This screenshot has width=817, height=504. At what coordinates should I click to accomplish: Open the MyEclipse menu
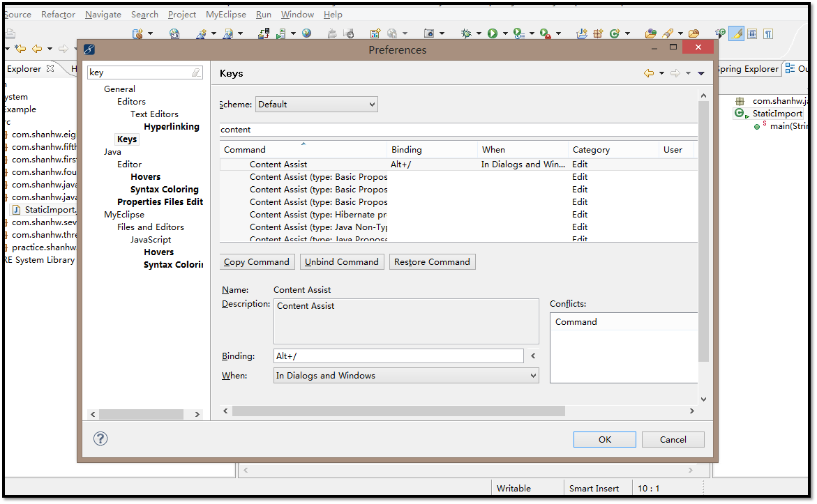225,15
